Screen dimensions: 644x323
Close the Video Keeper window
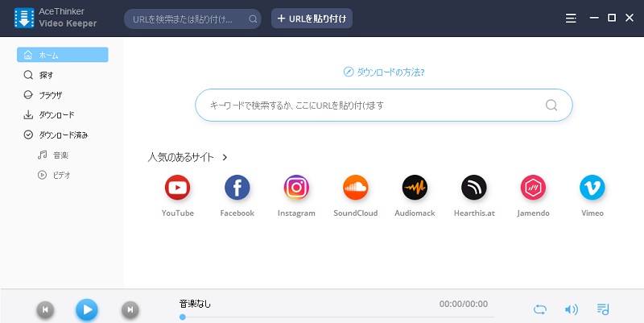pos(630,18)
